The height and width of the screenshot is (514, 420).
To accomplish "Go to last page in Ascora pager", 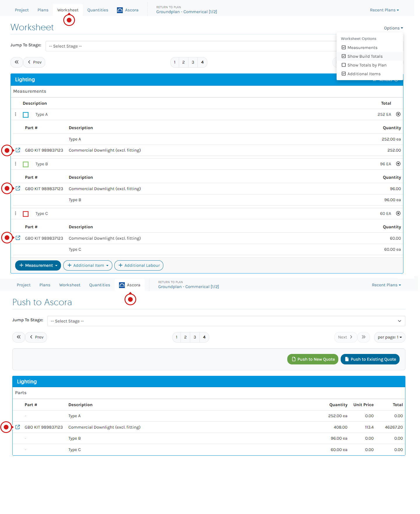I will 364,337.
